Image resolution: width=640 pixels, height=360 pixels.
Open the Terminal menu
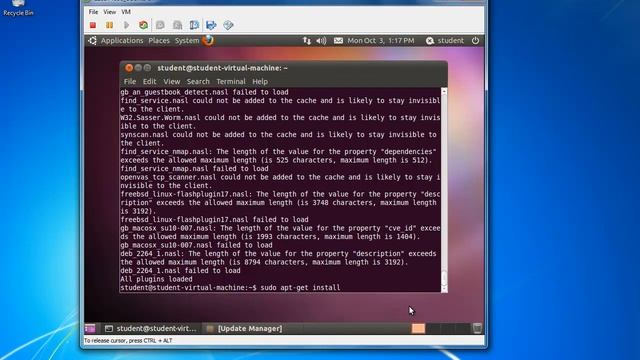[231, 82]
